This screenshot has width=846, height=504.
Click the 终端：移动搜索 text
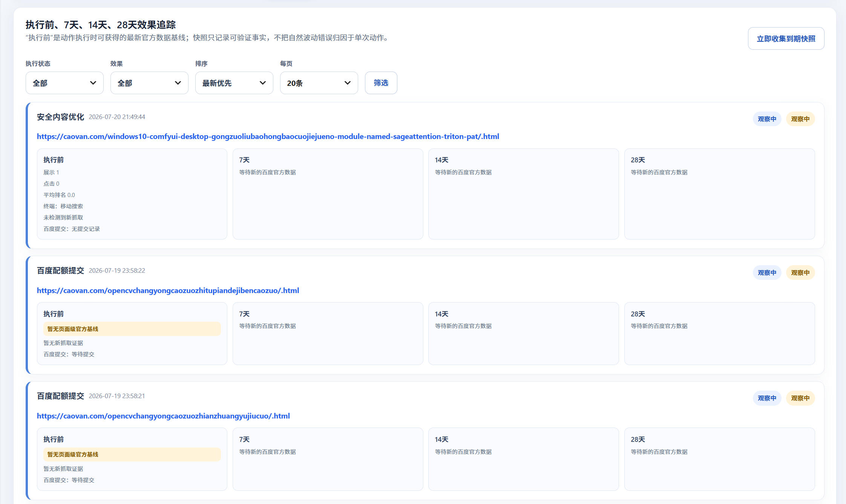pos(63,206)
